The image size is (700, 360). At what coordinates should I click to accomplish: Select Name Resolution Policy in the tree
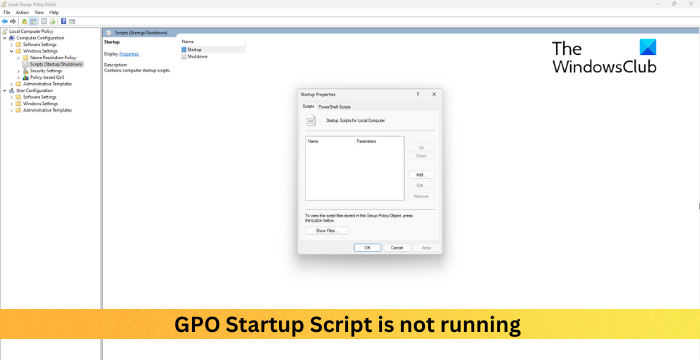tap(50, 58)
